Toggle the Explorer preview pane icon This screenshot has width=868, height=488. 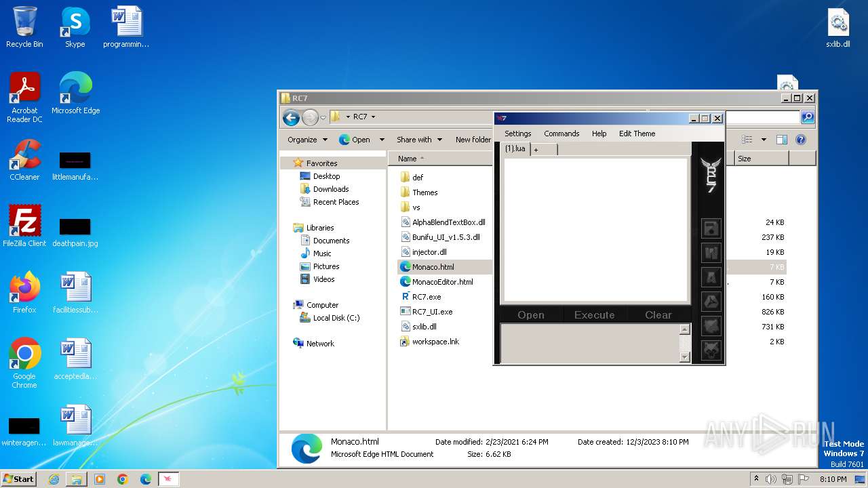[x=781, y=140]
